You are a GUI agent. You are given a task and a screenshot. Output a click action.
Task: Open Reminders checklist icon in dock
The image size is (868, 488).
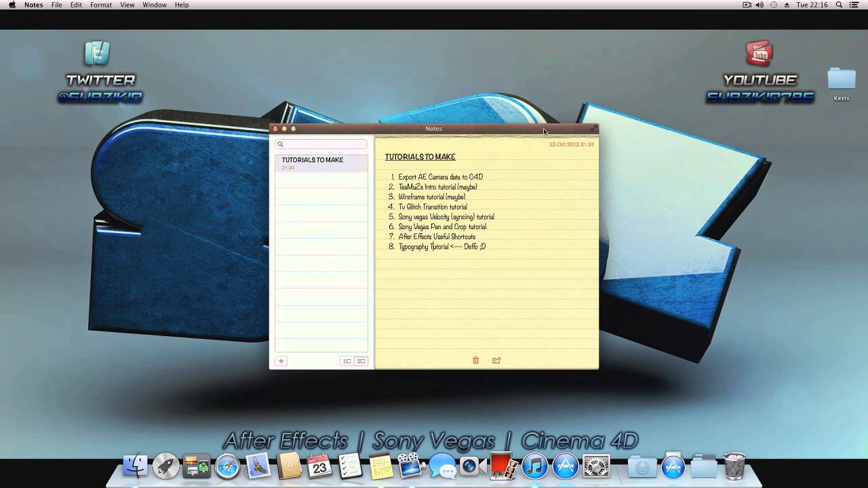[351, 466]
